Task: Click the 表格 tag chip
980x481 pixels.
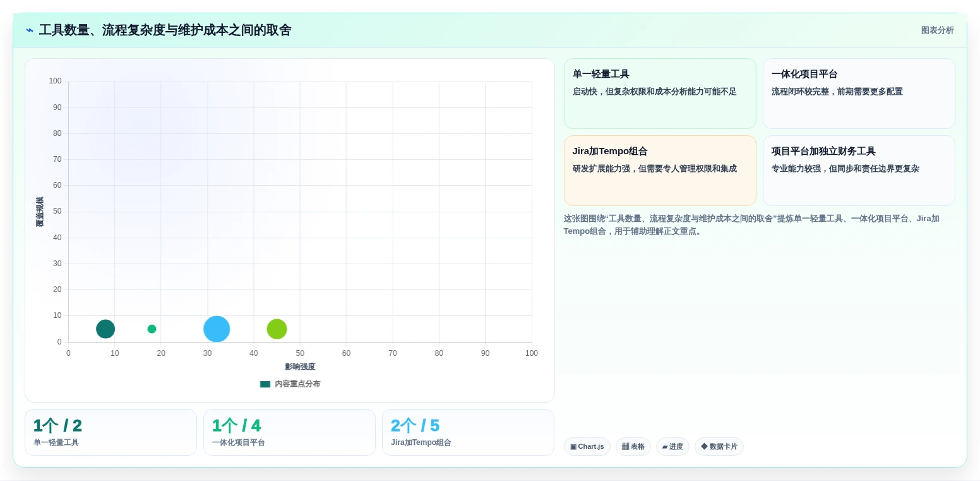Action: pos(633,446)
